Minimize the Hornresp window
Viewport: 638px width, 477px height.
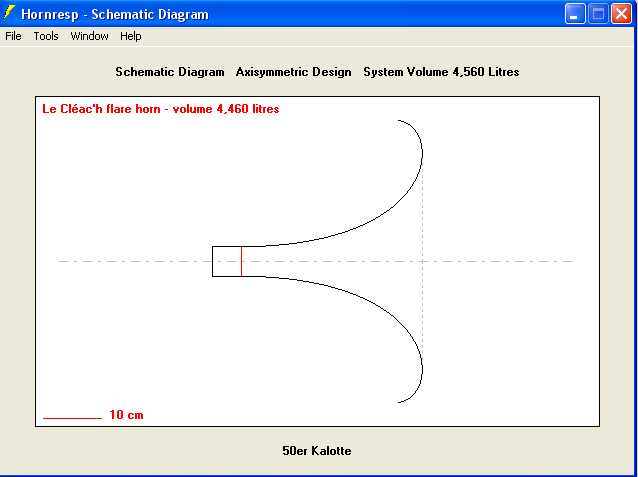(575, 14)
